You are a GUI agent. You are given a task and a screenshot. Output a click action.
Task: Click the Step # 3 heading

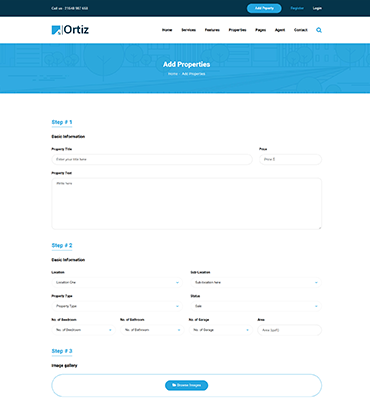[62, 351]
